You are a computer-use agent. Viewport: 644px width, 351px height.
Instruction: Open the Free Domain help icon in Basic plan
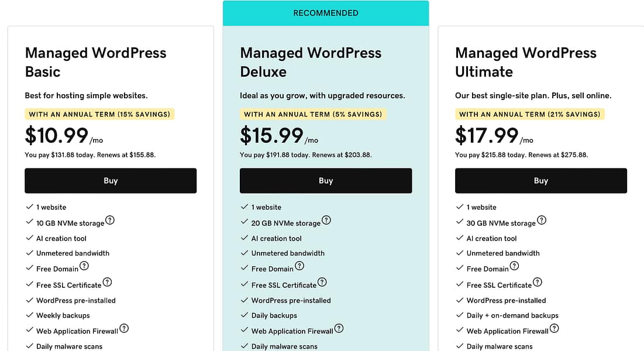[84, 266]
